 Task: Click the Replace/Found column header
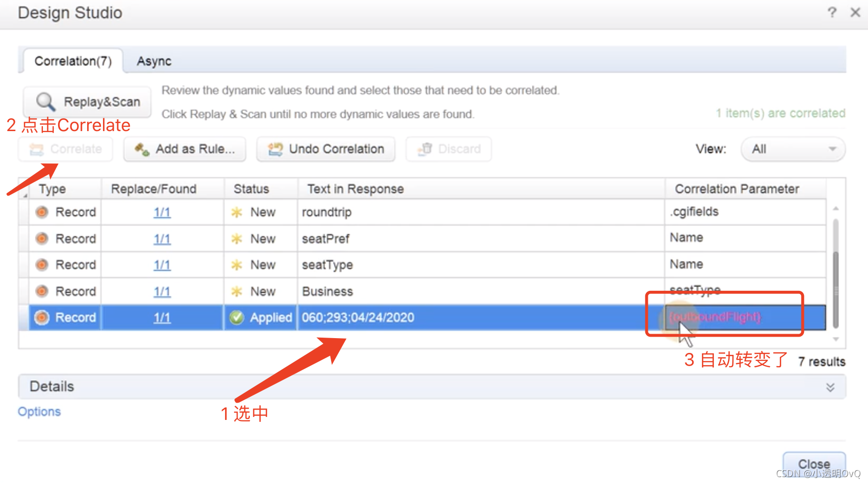click(x=163, y=189)
